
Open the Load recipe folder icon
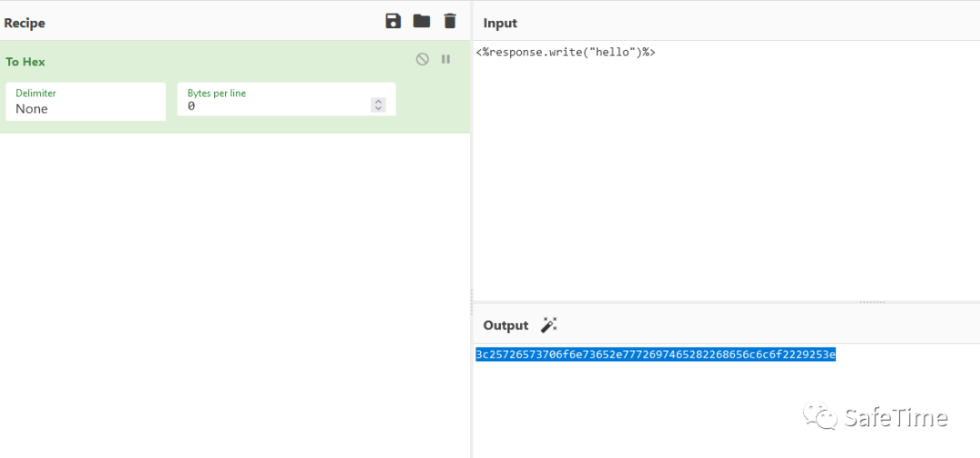[421, 21]
